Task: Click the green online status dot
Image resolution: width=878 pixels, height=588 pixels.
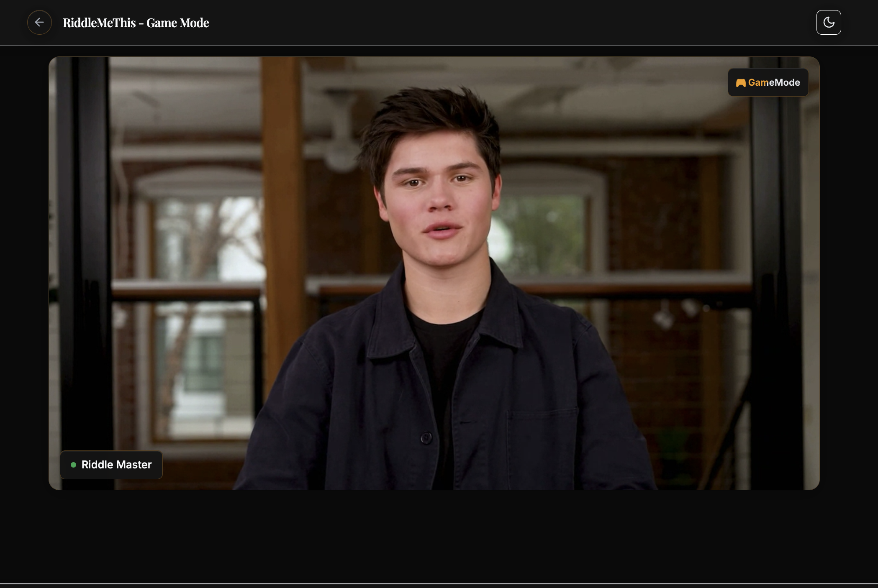Action: point(74,465)
